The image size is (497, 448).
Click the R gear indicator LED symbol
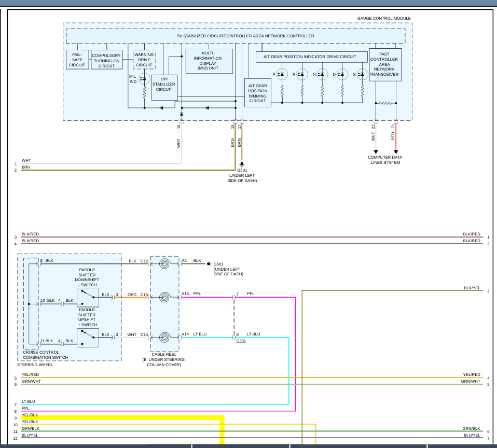coord(302,74)
